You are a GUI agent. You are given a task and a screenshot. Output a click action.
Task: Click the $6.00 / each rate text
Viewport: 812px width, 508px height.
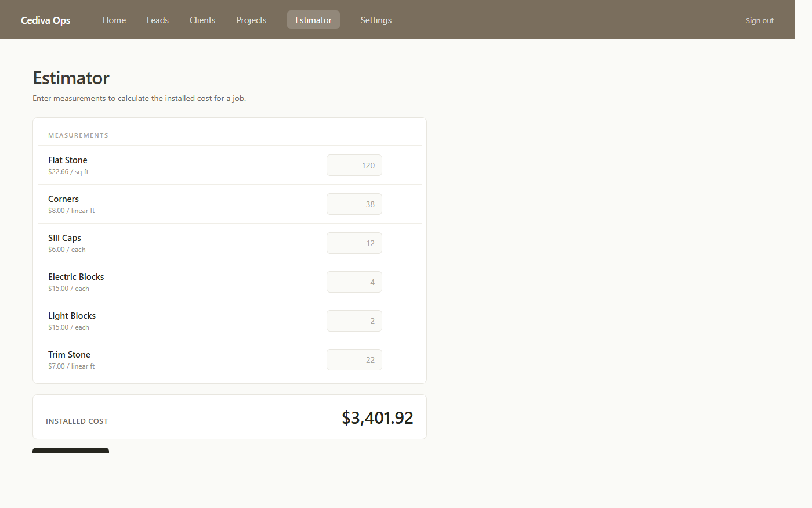(x=67, y=250)
